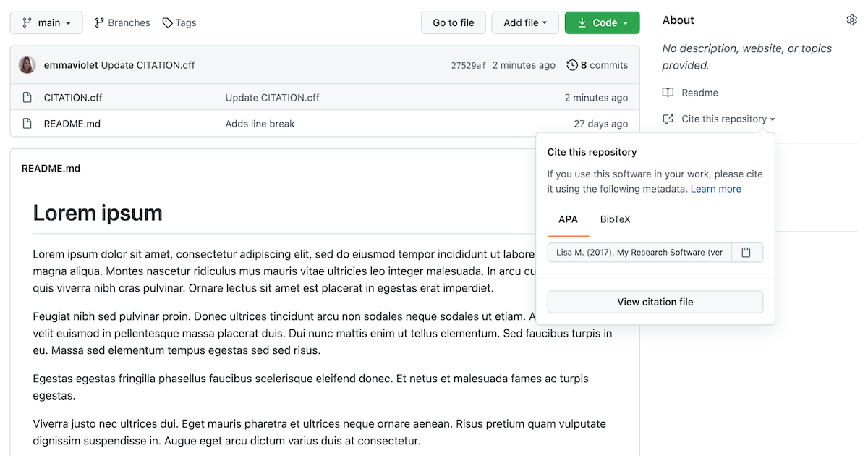Screen dimensions: 868x456
Task: Open the green Code dropdown menu
Action: pyautogui.click(x=602, y=22)
